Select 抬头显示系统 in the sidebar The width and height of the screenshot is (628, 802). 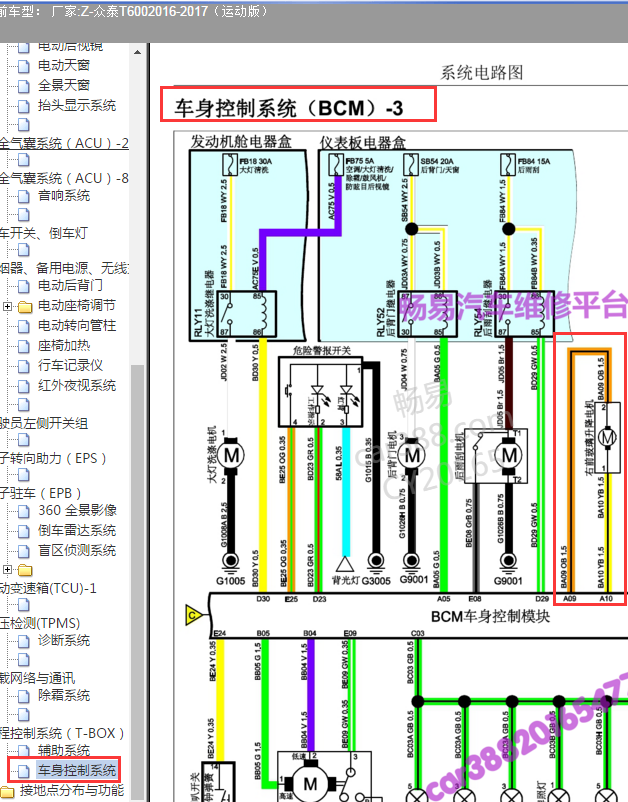pos(77,105)
